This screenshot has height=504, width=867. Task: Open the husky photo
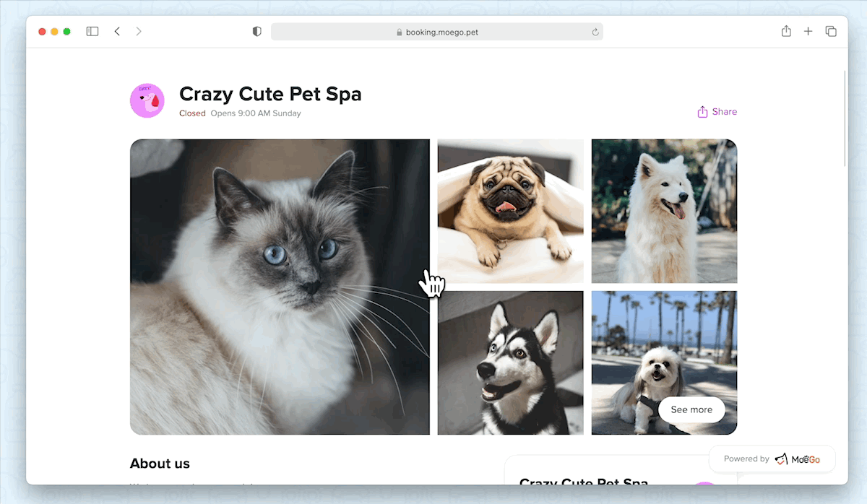[x=510, y=362]
